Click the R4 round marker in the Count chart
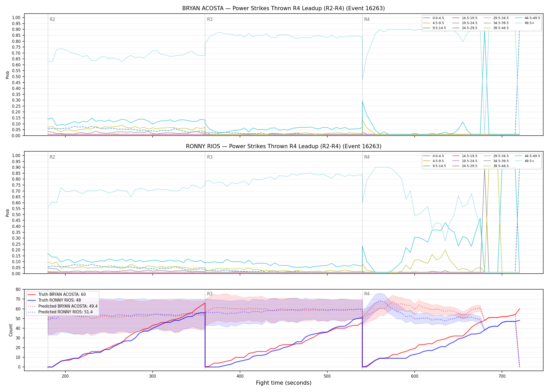 click(367, 294)
